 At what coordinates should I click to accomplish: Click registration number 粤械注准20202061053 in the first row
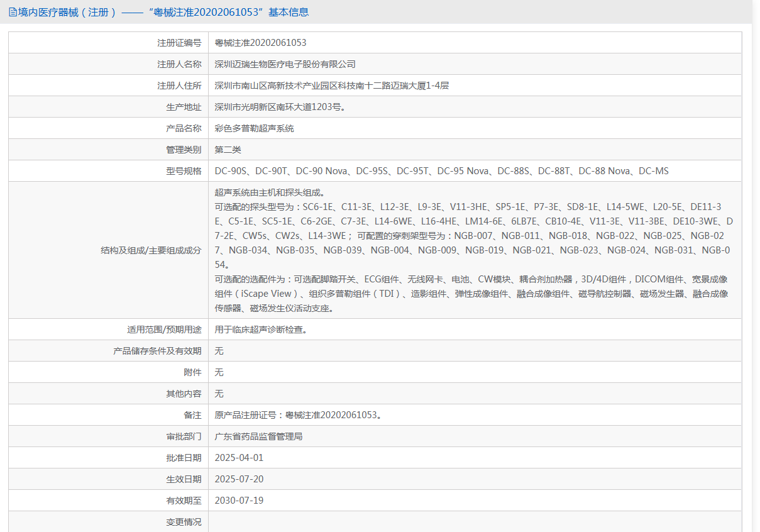261,43
